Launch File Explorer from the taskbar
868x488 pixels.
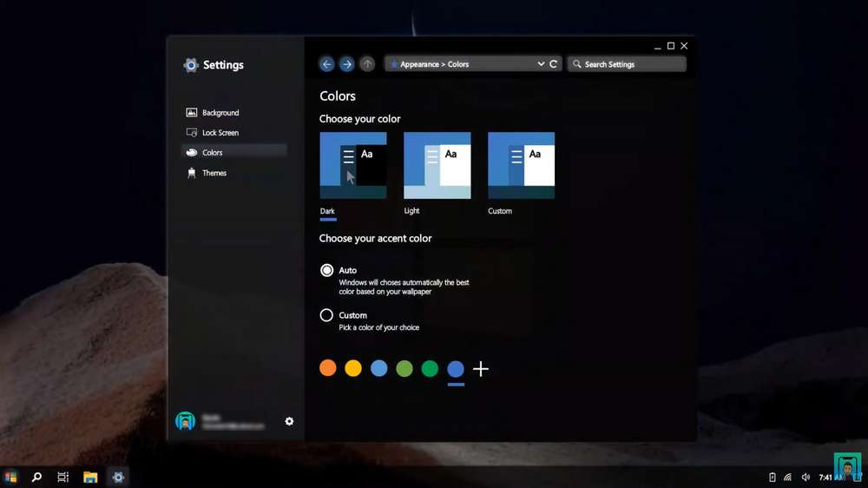pos(90,477)
